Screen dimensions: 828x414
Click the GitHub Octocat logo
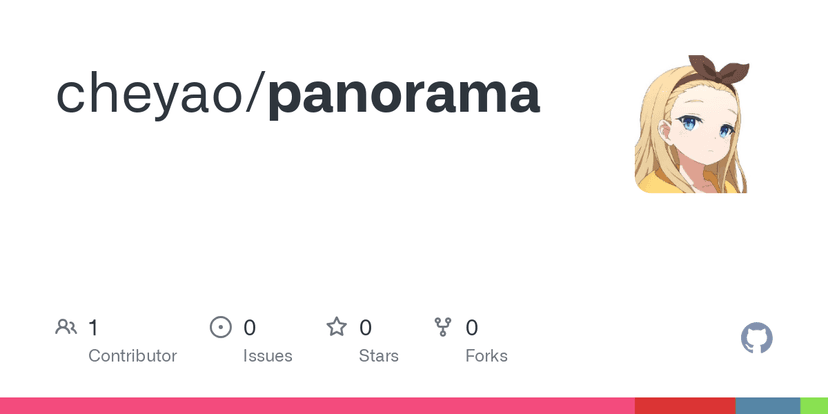click(x=757, y=338)
